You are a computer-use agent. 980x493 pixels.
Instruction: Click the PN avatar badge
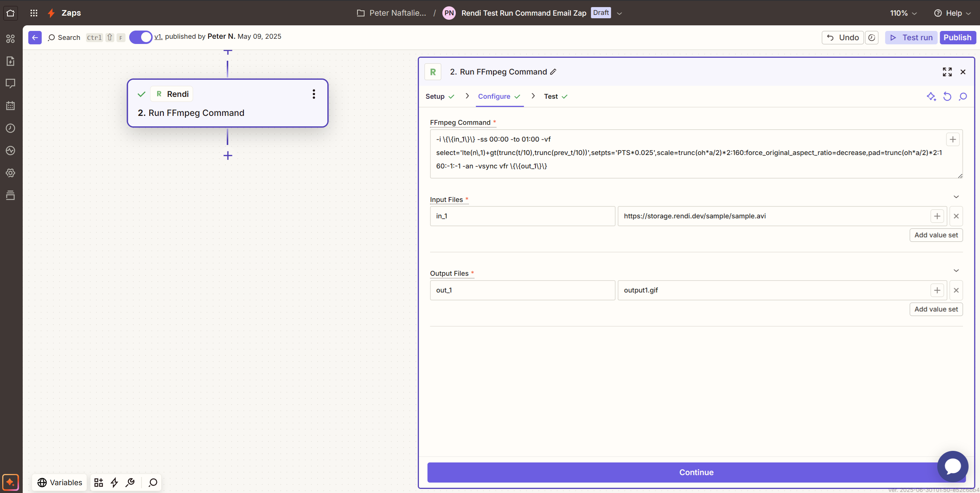(449, 13)
